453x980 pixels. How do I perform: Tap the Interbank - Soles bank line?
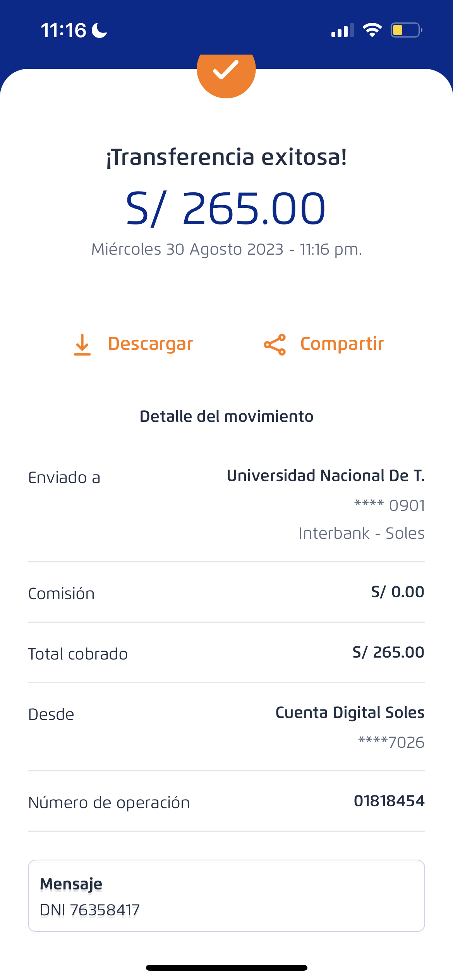coord(362,533)
